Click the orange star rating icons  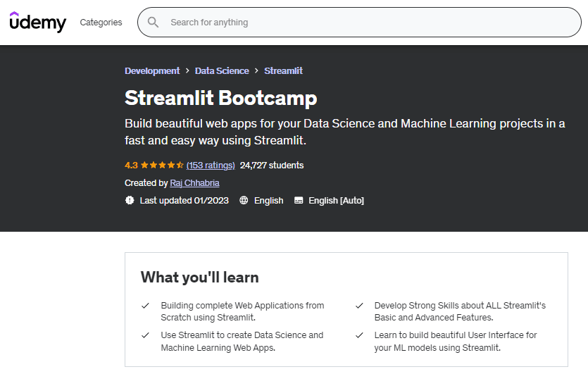pos(162,166)
